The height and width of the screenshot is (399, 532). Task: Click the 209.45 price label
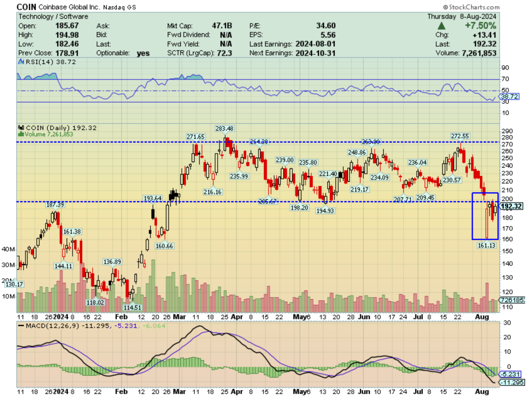pyautogui.click(x=426, y=198)
